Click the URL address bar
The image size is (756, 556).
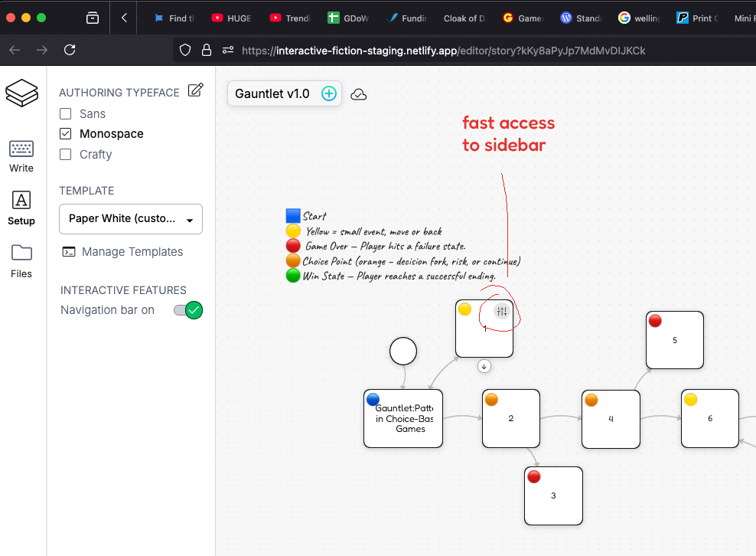pyautogui.click(x=444, y=51)
